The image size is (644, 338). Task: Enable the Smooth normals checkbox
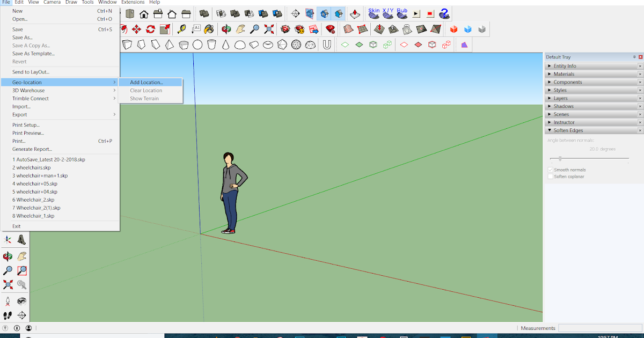(x=551, y=170)
